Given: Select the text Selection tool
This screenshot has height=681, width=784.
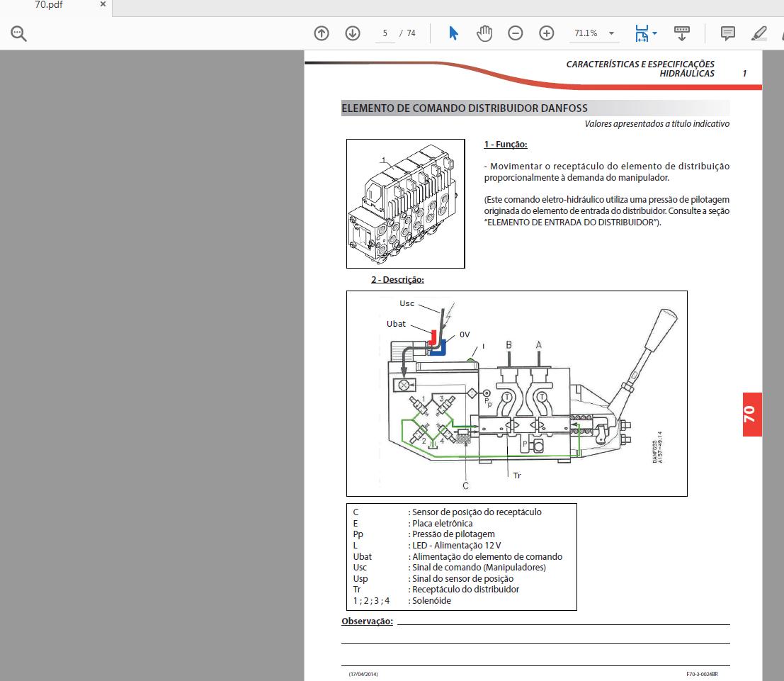Looking at the screenshot, I should (453, 33).
